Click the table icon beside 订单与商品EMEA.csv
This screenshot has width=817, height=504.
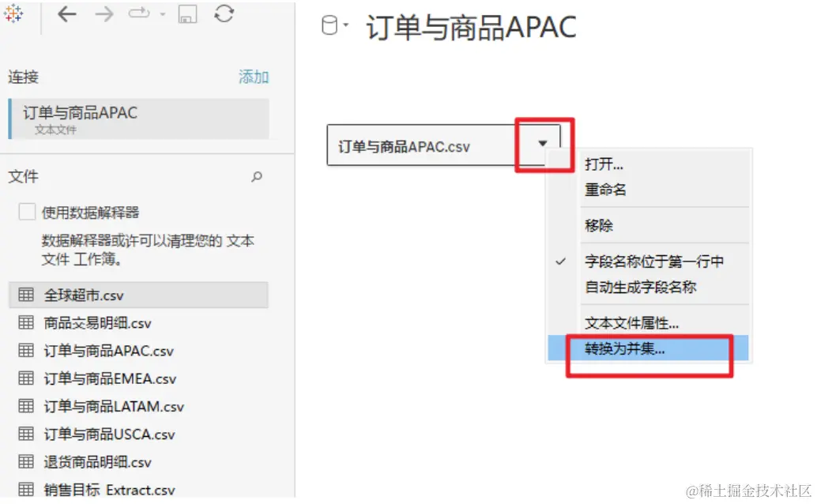26,378
